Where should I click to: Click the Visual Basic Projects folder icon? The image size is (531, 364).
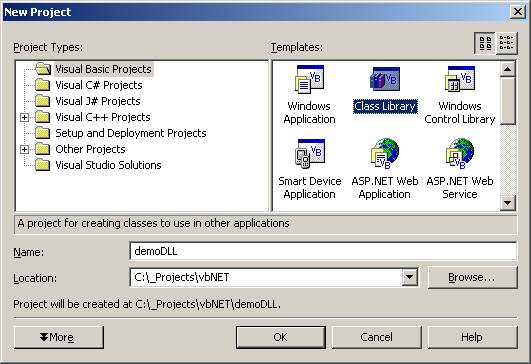point(43,69)
